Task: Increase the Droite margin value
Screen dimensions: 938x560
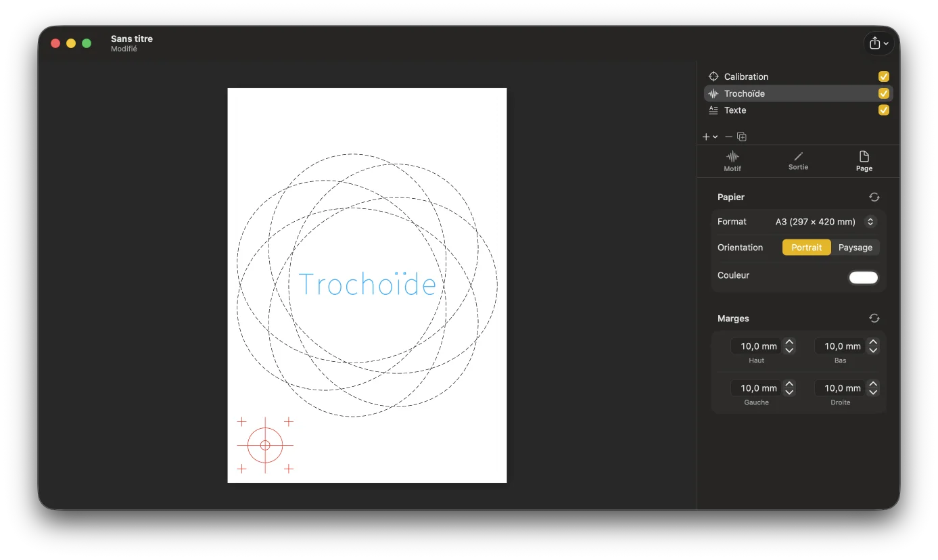Action: (873, 384)
